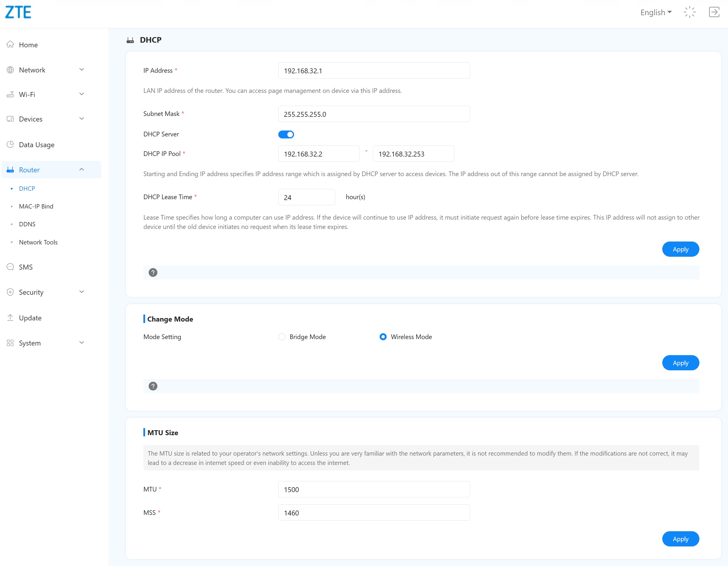728x566 pixels.
Task: Click the ZTE logo
Action: tap(18, 12)
